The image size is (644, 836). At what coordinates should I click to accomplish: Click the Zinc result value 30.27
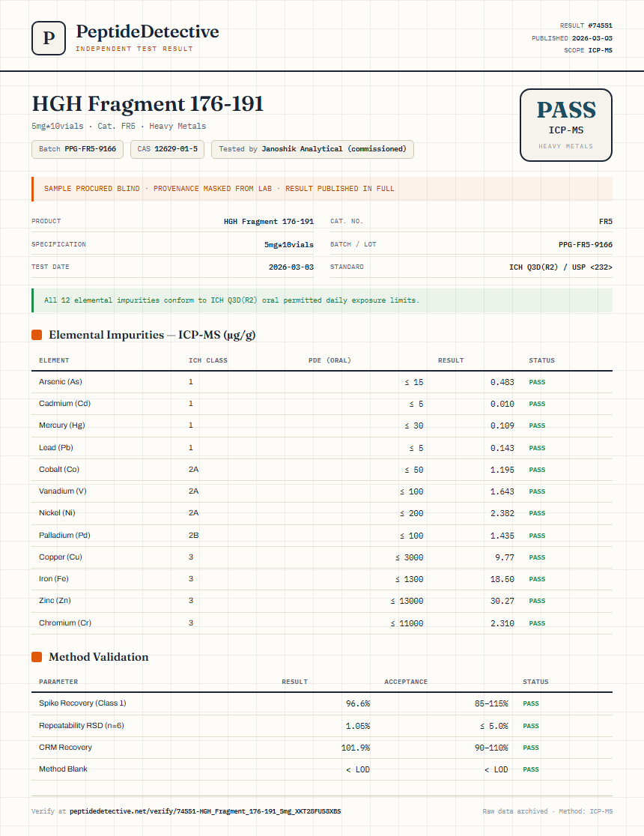click(502, 602)
